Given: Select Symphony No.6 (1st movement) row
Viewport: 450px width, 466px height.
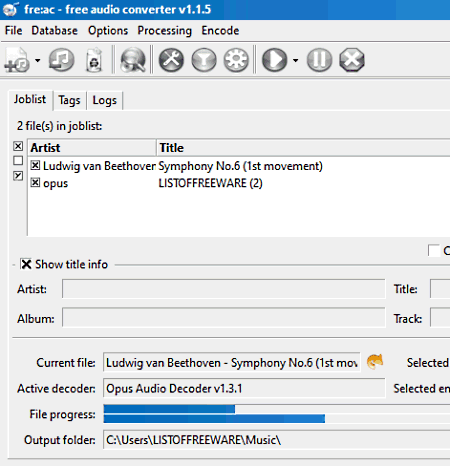Looking at the screenshot, I should tap(239, 166).
